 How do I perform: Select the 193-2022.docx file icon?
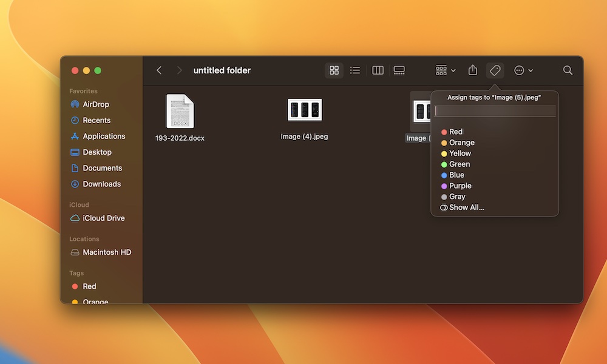point(180,112)
